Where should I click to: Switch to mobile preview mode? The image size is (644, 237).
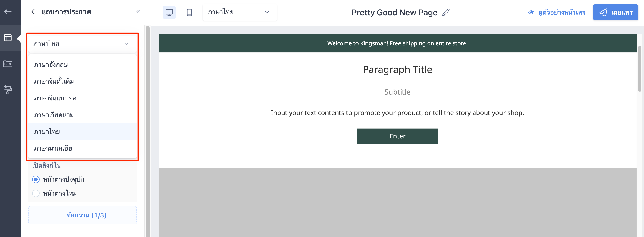[x=189, y=12]
